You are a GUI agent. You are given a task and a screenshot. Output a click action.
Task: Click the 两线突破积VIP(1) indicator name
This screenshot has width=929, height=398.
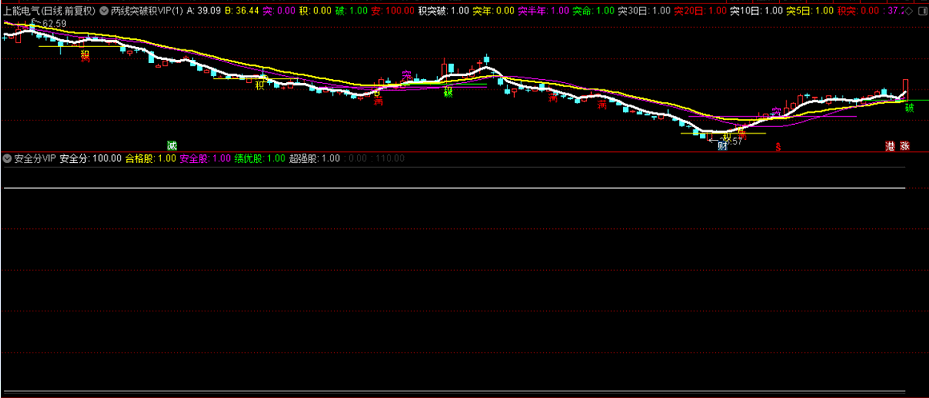click(x=146, y=11)
